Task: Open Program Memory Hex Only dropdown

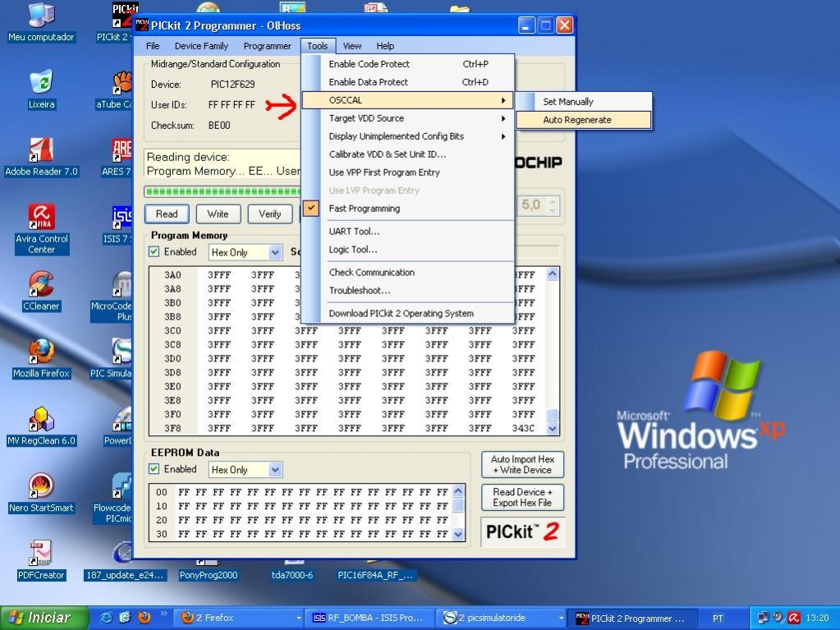Action: click(x=275, y=252)
